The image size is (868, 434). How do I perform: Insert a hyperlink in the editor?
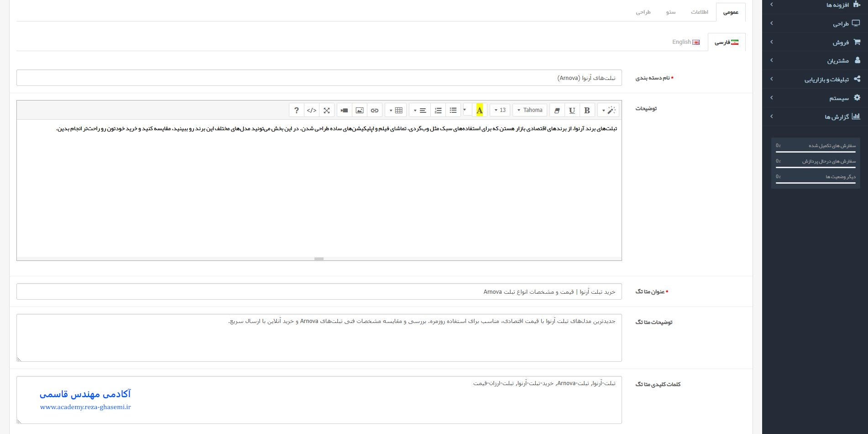tap(375, 110)
